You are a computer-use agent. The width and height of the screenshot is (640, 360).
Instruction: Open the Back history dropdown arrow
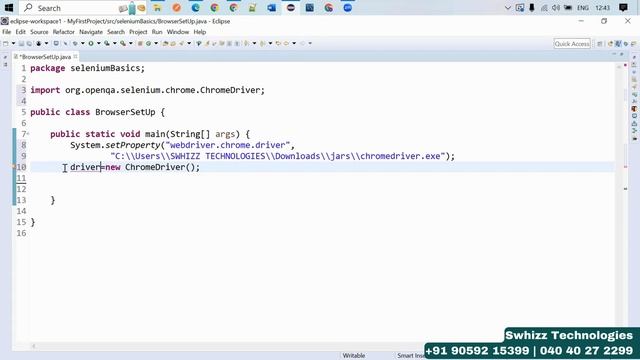click(x=294, y=43)
